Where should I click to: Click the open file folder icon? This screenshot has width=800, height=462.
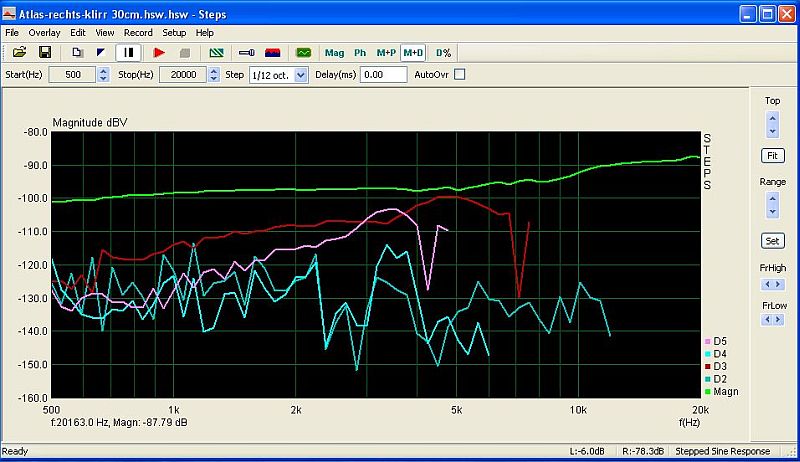[18, 52]
